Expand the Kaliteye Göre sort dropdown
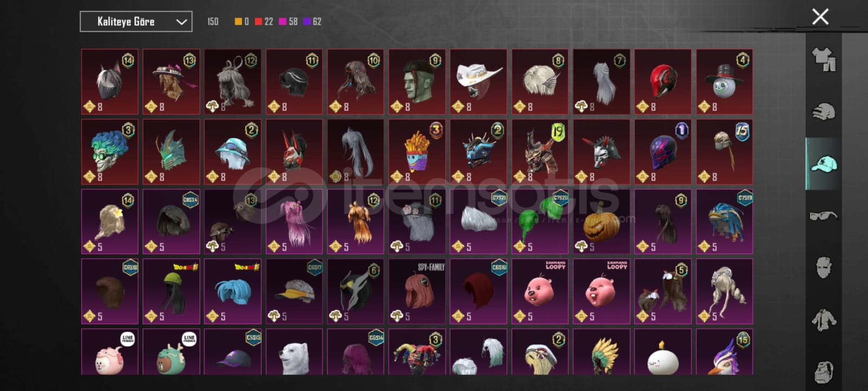The height and width of the screenshot is (391, 868). pyautogui.click(x=136, y=22)
